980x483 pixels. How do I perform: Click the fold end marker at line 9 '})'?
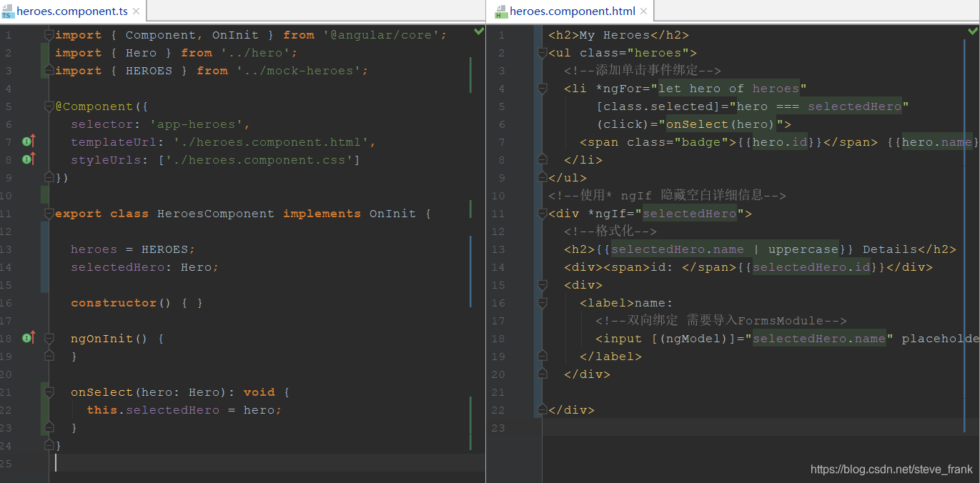pyautogui.click(x=49, y=177)
